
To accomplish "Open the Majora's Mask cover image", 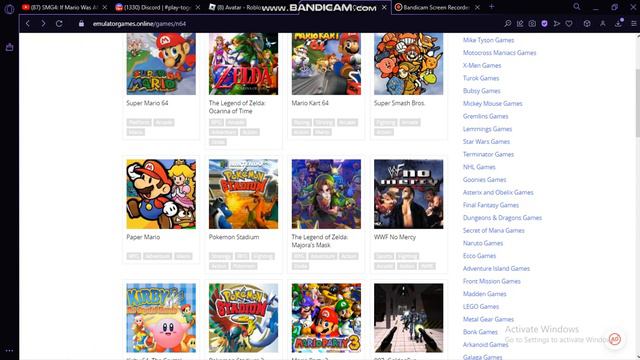I will pyautogui.click(x=326, y=194).
